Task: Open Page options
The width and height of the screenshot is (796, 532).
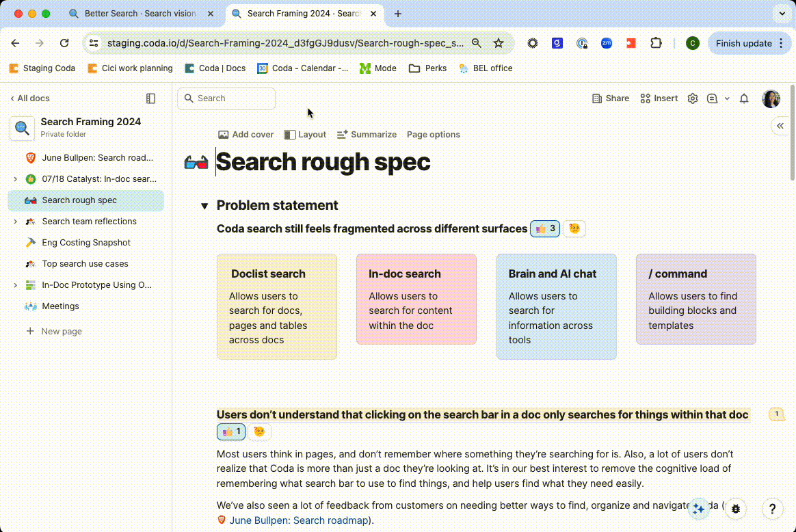Action: (x=433, y=135)
